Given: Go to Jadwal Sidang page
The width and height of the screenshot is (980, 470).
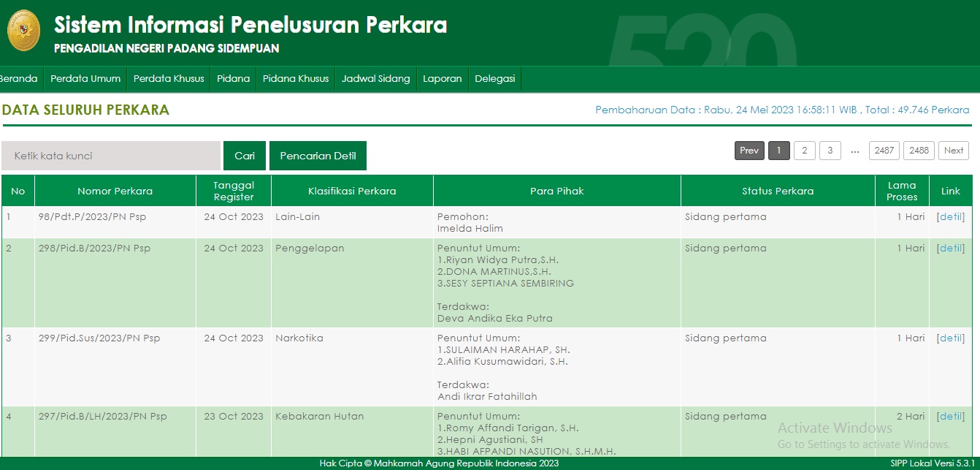Looking at the screenshot, I should pos(375,79).
